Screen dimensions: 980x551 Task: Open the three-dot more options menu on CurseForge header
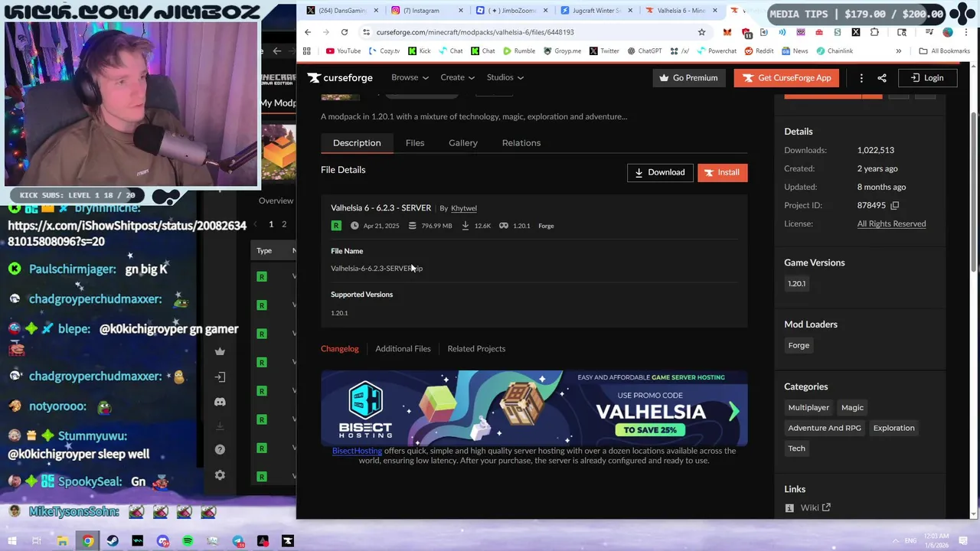pos(861,77)
